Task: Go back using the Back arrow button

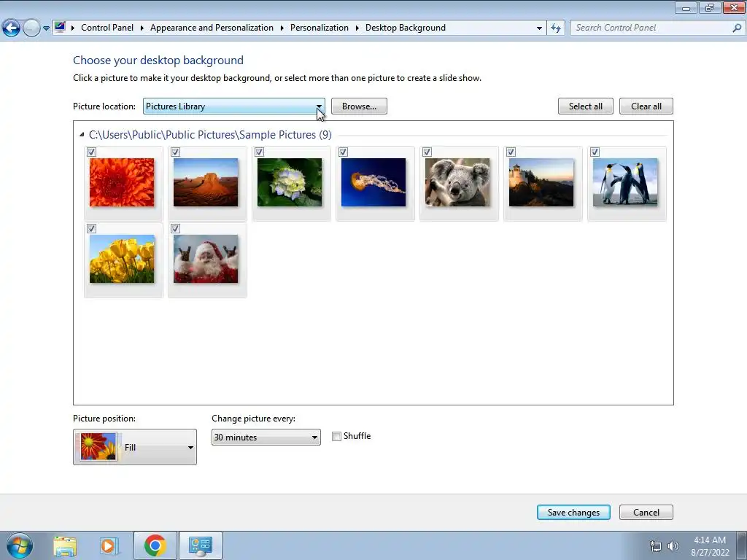Action: pos(11,28)
